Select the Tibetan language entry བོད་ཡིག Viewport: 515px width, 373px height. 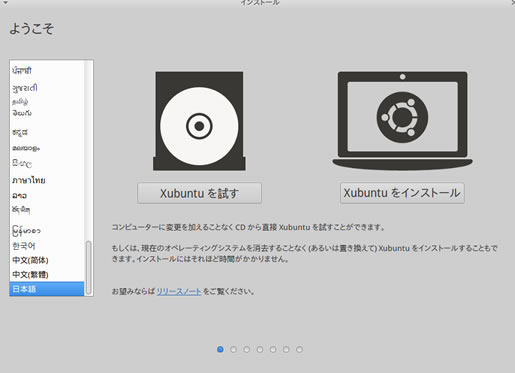[47, 210]
